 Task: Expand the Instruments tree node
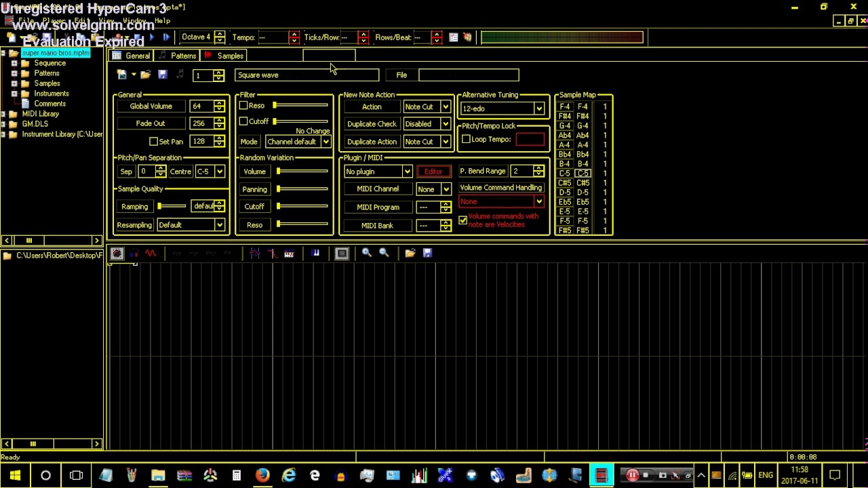[x=14, y=94]
